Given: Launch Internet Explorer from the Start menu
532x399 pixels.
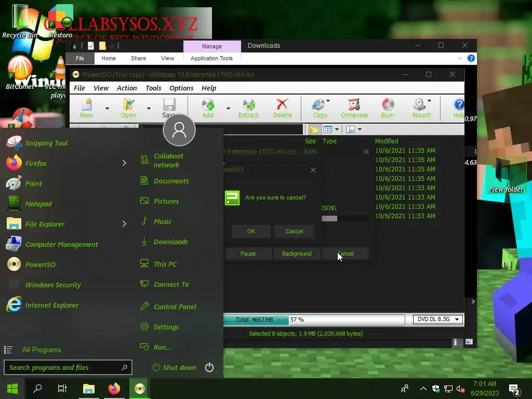Looking at the screenshot, I should pyautogui.click(x=51, y=305).
